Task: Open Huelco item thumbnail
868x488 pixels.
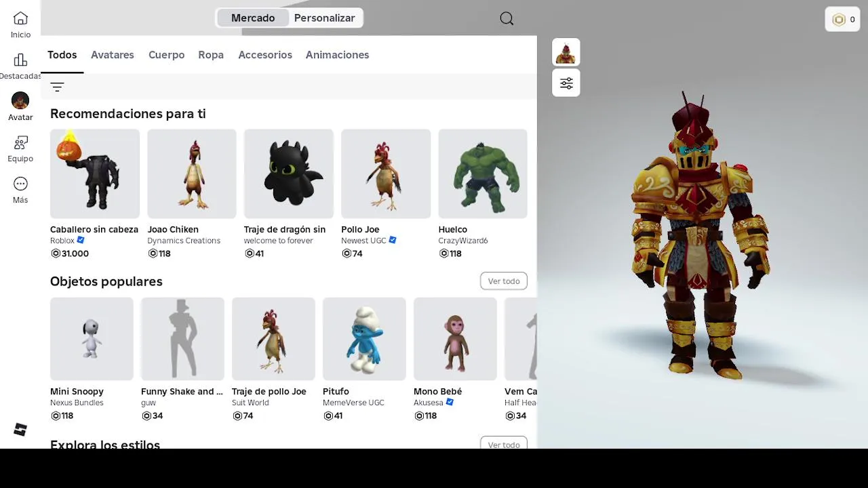Action: coord(483,174)
